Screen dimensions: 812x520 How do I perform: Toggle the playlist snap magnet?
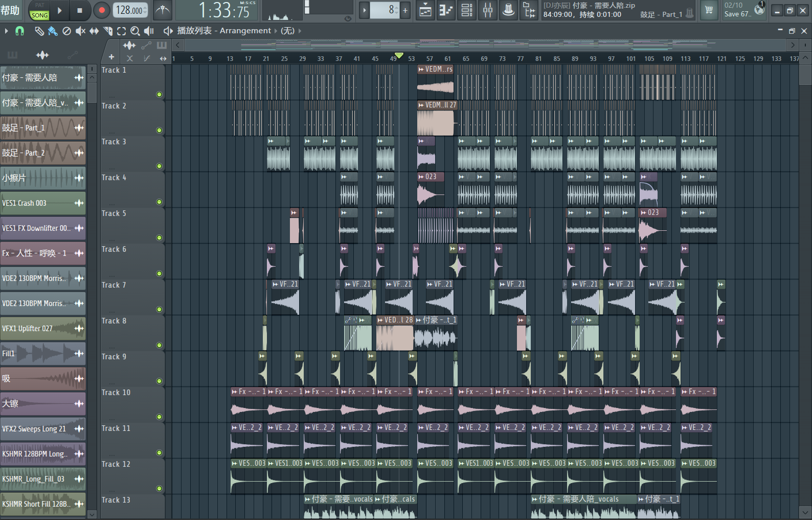(x=19, y=31)
